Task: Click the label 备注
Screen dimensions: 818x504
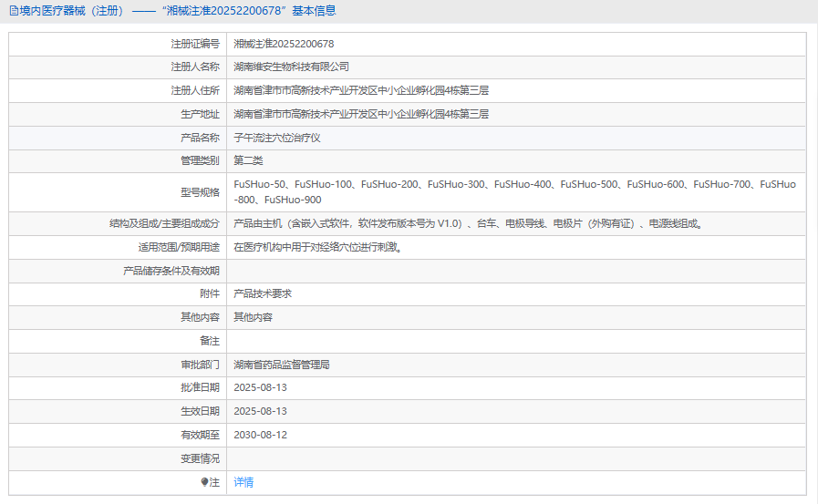Action: point(210,341)
